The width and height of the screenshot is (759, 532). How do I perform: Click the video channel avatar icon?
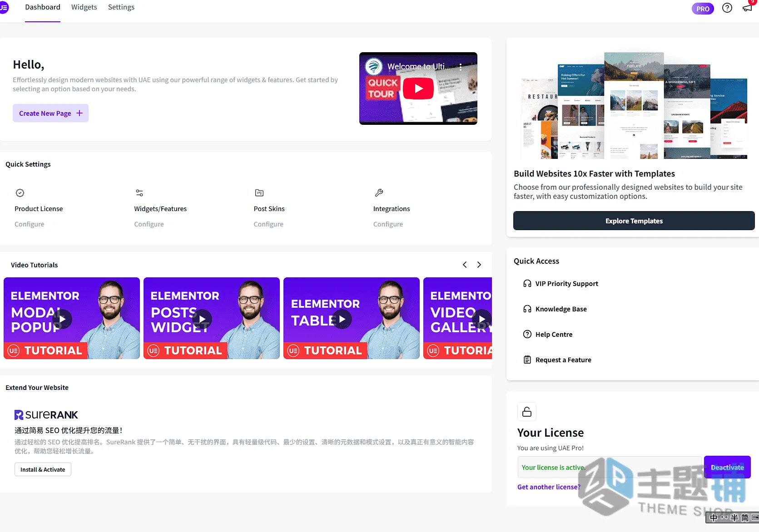[374, 67]
